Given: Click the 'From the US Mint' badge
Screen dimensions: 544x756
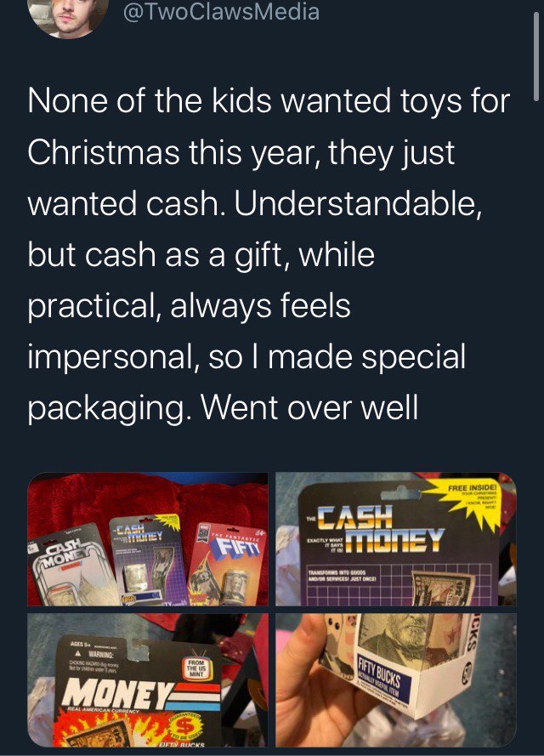Looking at the screenshot, I should point(196,670).
